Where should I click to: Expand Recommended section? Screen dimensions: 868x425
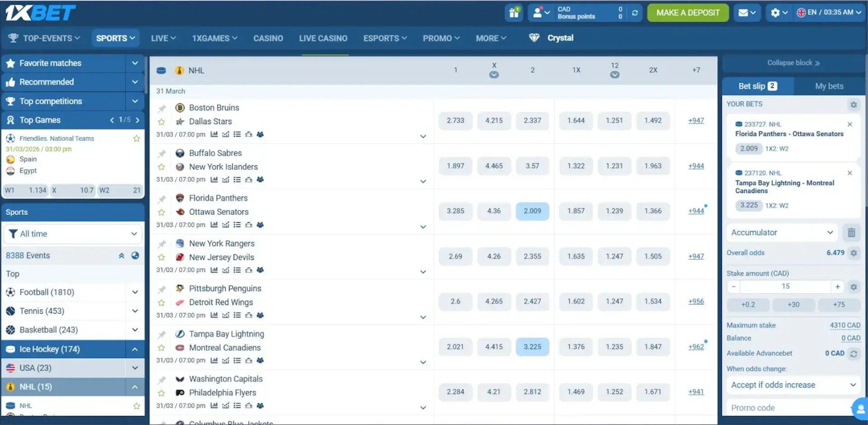[135, 82]
